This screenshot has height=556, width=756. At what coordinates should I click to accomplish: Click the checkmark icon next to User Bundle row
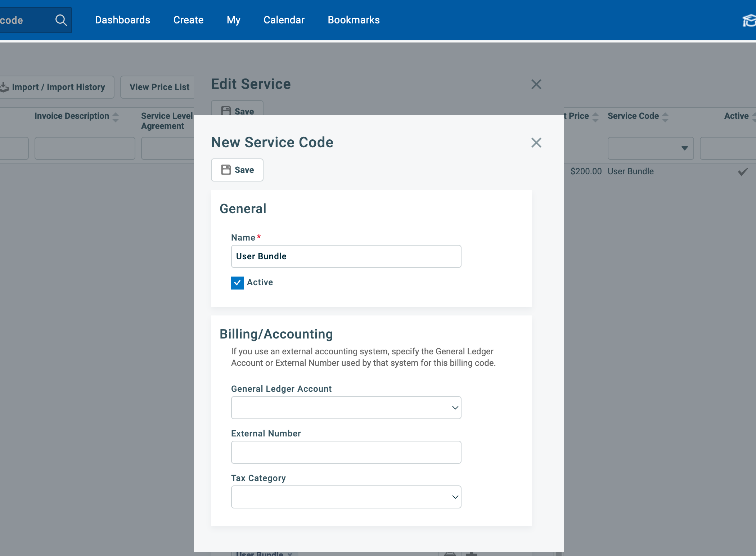click(x=743, y=171)
